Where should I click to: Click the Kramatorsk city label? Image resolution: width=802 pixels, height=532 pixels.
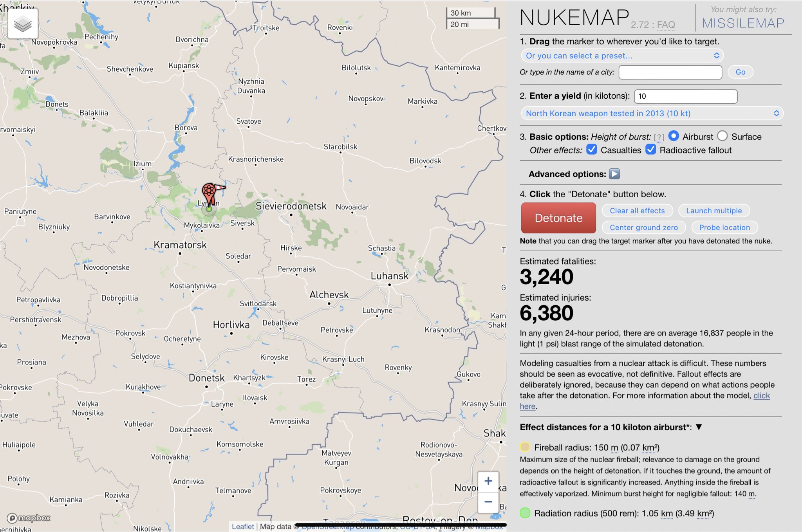[x=180, y=245]
